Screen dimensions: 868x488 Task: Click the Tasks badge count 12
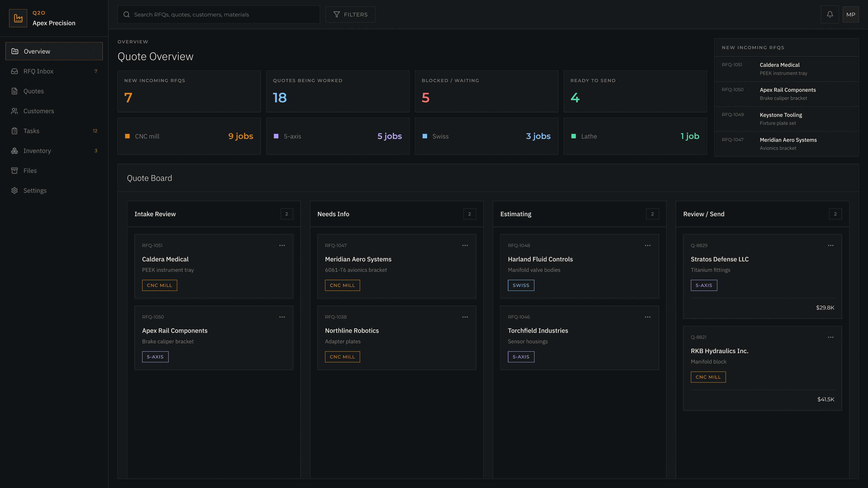tap(95, 131)
